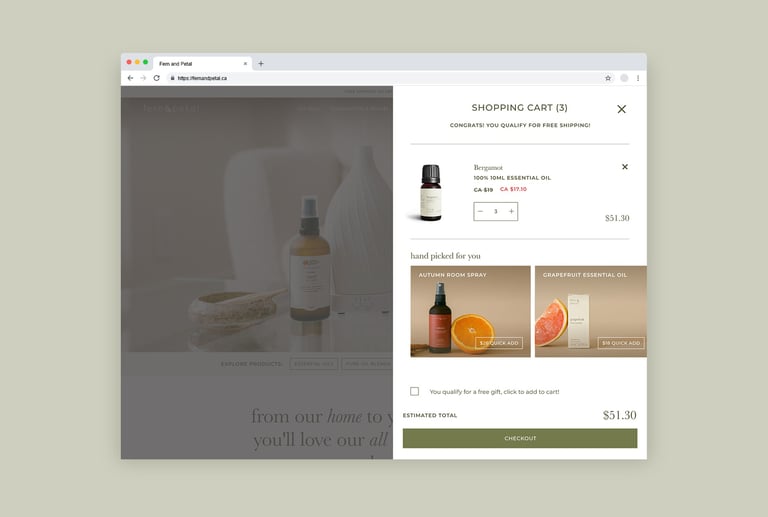The image size is (768, 517).
Task: Open a new browser tab
Action: (x=261, y=64)
